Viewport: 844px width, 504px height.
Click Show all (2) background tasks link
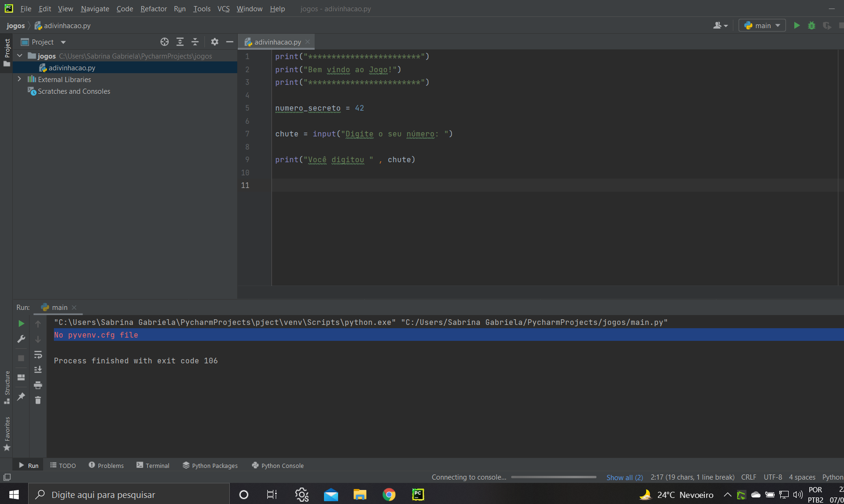click(625, 477)
